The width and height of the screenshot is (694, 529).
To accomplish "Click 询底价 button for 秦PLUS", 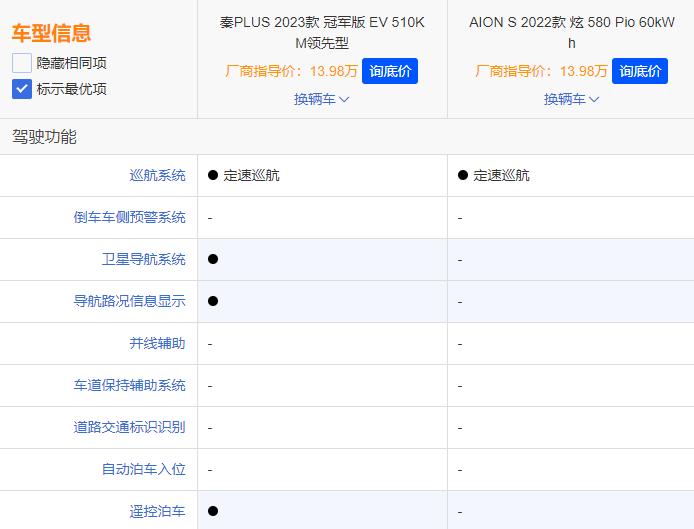I will tap(389, 71).
